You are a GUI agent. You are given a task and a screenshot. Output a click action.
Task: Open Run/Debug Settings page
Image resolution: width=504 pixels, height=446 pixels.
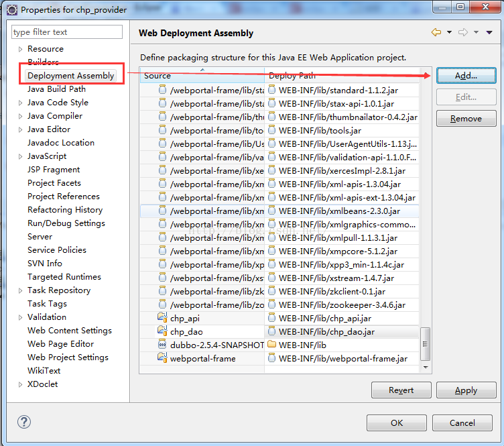pyautogui.click(x=66, y=223)
